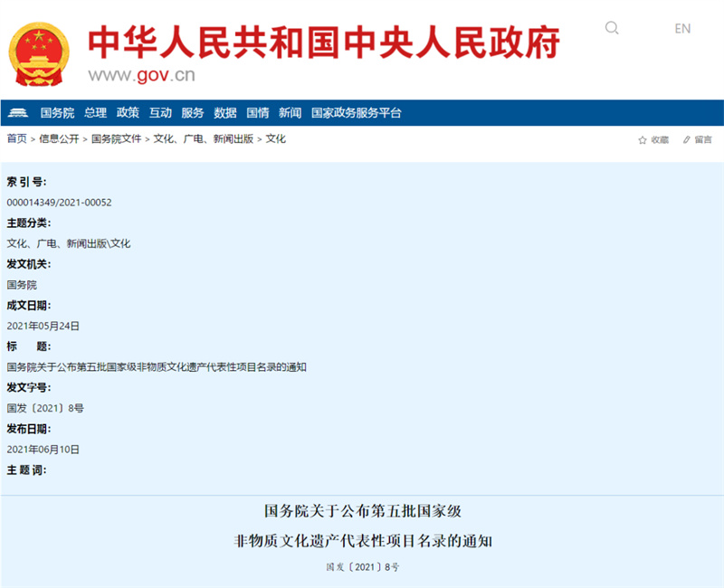The image size is (724, 588).
Task: Click 国情 in the navigation bar
Action: (x=258, y=113)
